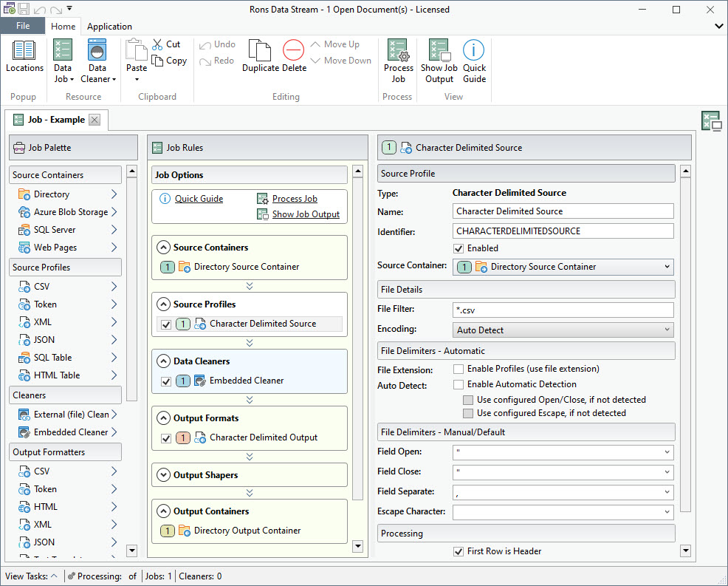Uncheck the Enabled checkbox in Source Profile
Viewport: 728px width, 586px height.
point(459,248)
